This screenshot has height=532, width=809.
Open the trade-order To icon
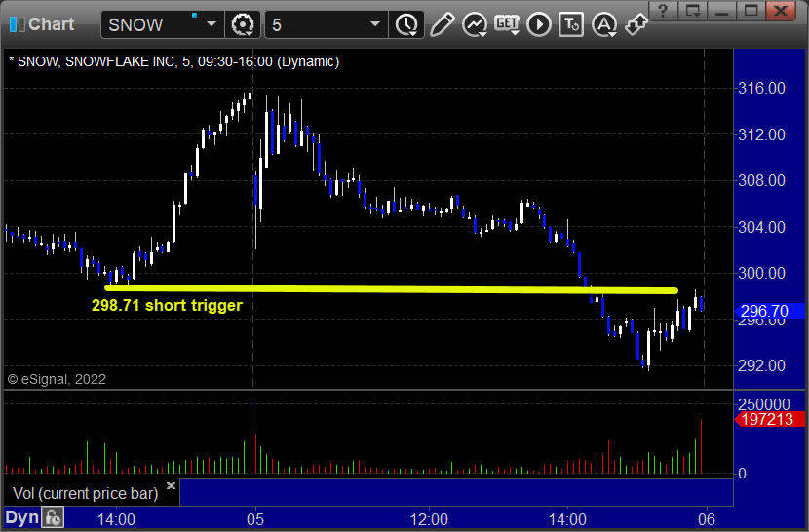click(571, 24)
